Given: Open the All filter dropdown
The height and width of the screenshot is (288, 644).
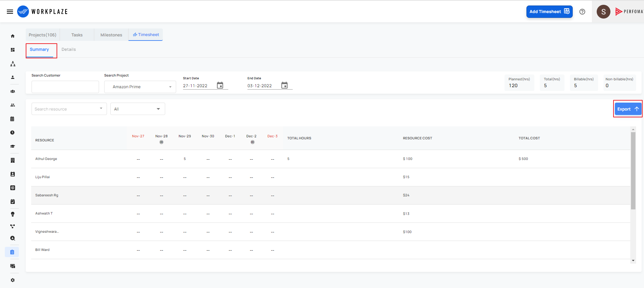Looking at the screenshot, I should pos(138,109).
